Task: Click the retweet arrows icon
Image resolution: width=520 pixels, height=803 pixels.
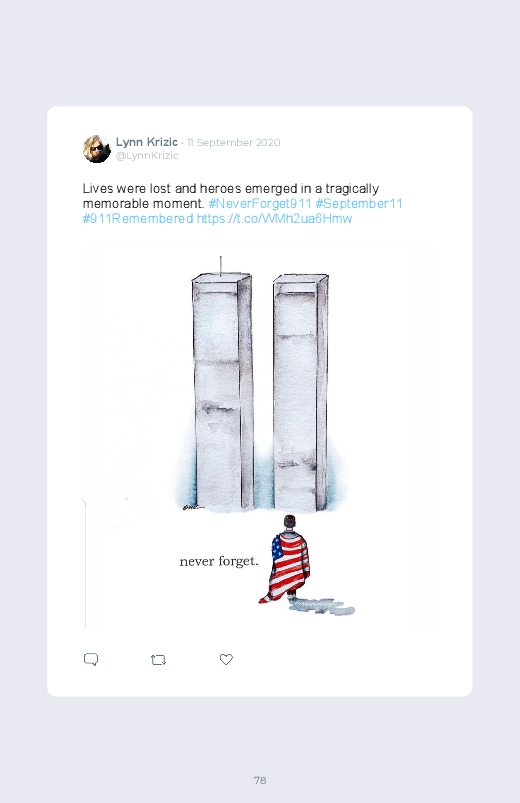Action: pos(158,660)
